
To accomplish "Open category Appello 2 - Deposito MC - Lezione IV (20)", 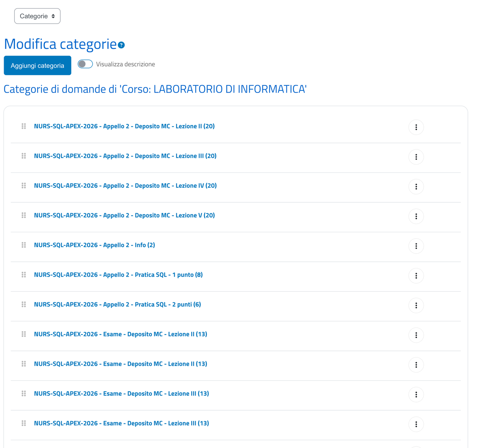I will [x=125, y=186].
